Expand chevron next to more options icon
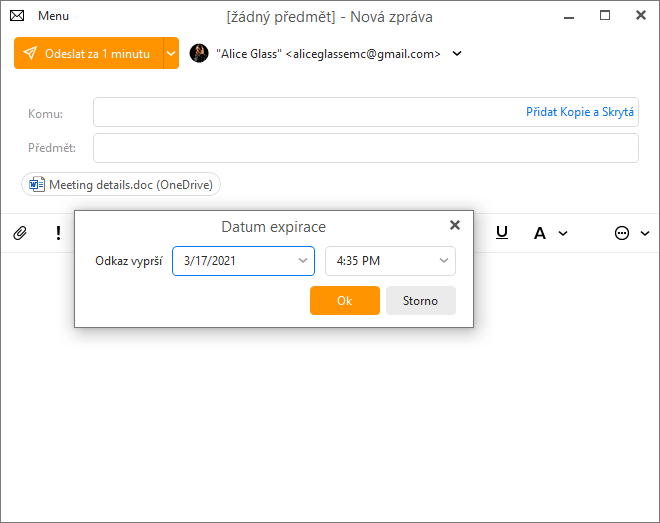The image size is (660, 523). tap(645, 234)
